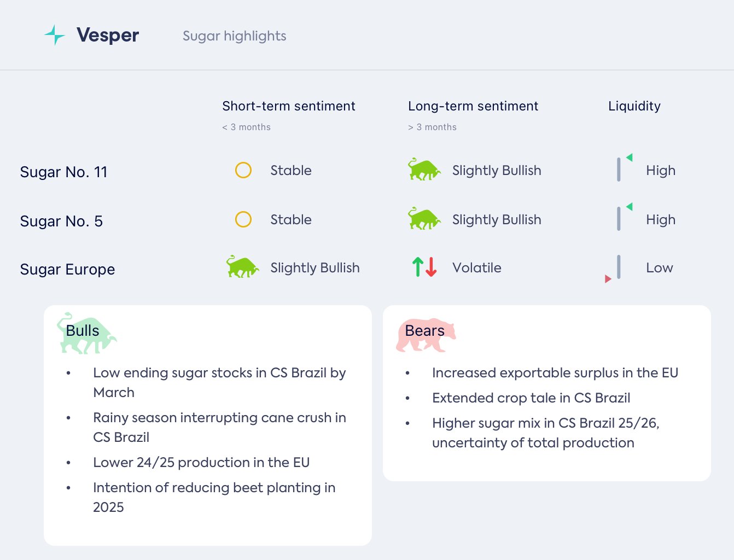Screen dimensions: 734x560
Task: Click the Sugar Europe low liquidity indicator
Action: [x=615, y=269]
